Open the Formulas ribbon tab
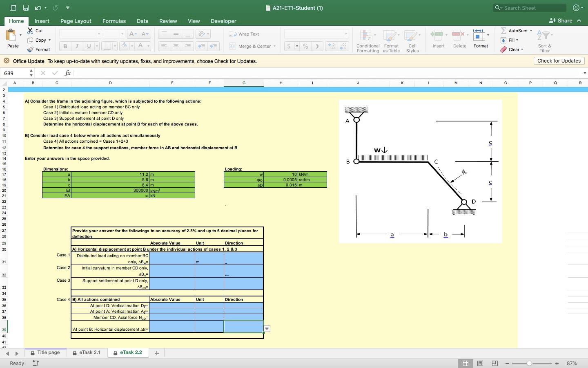The height and width of the screenshot is (368, 588). [x=114, y=21]
